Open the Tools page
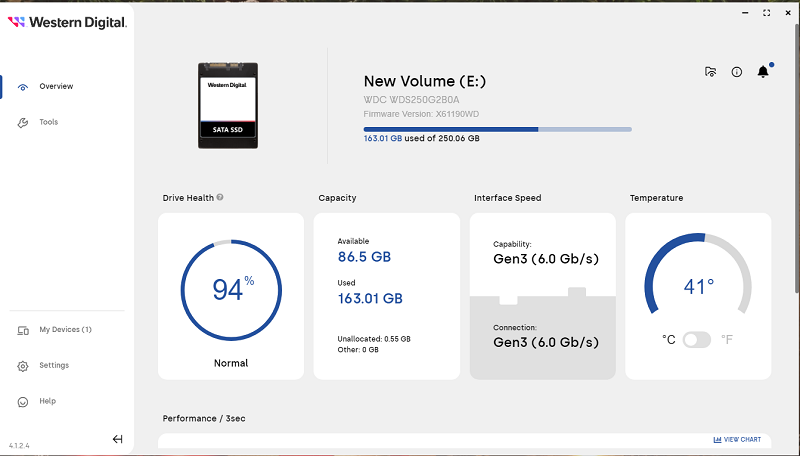This screenshot has height=456, width=800. [48, 122]
